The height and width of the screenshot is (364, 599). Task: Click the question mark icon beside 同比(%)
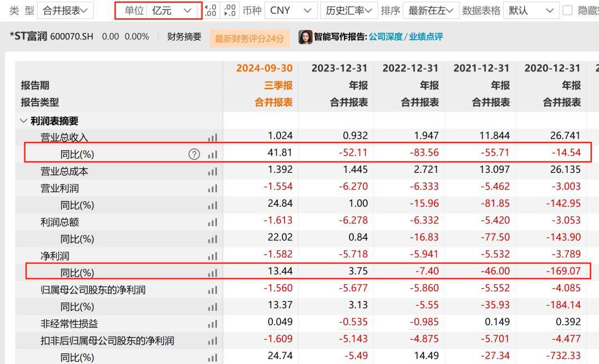(x=194, y=155)
